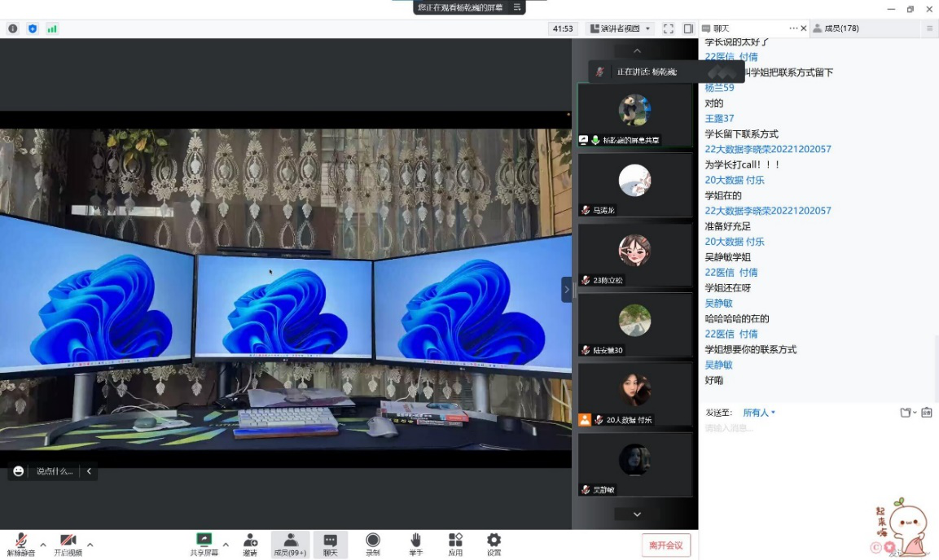This screenshot has height=560, width=939.
Task: Open the meeting info icon
Action: pyautogui.click(x=12, y=28)
